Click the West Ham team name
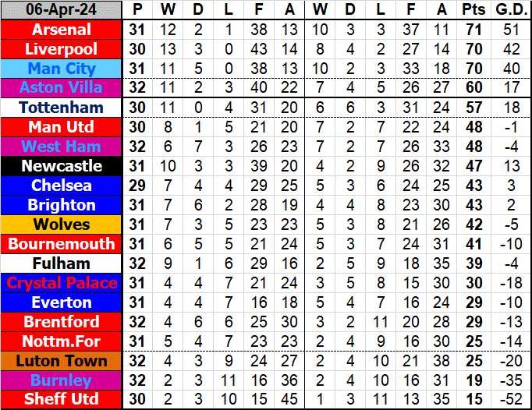The height and width of the screenshot is (410, 532). 62,147
